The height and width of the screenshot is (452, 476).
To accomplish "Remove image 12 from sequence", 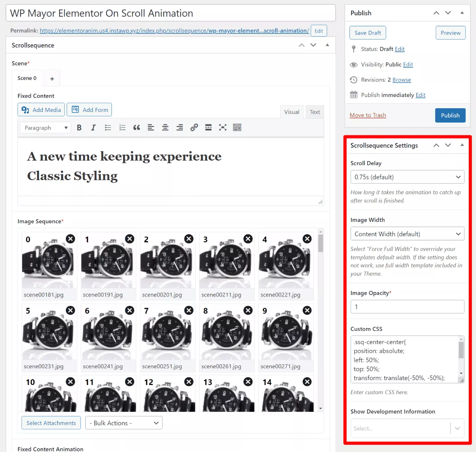I will [189, 382].
